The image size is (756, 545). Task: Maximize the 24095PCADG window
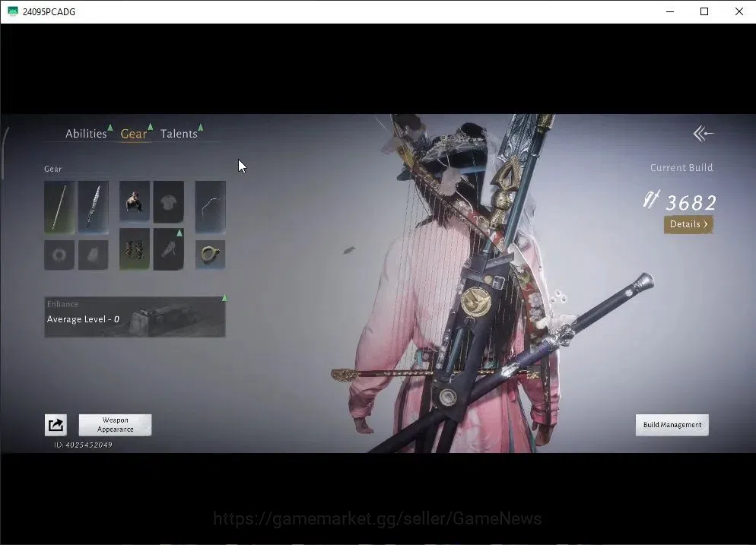704,11
